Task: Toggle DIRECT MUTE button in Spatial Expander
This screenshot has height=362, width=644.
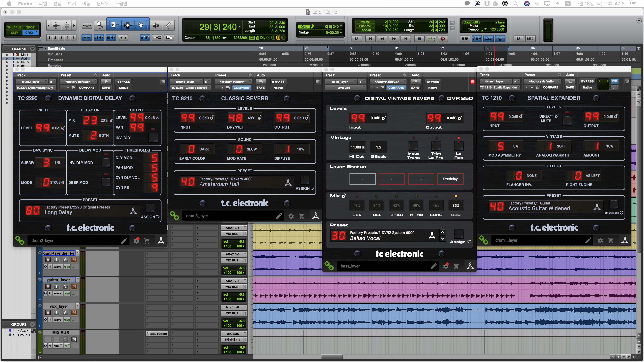Action: tap(567, 121)
